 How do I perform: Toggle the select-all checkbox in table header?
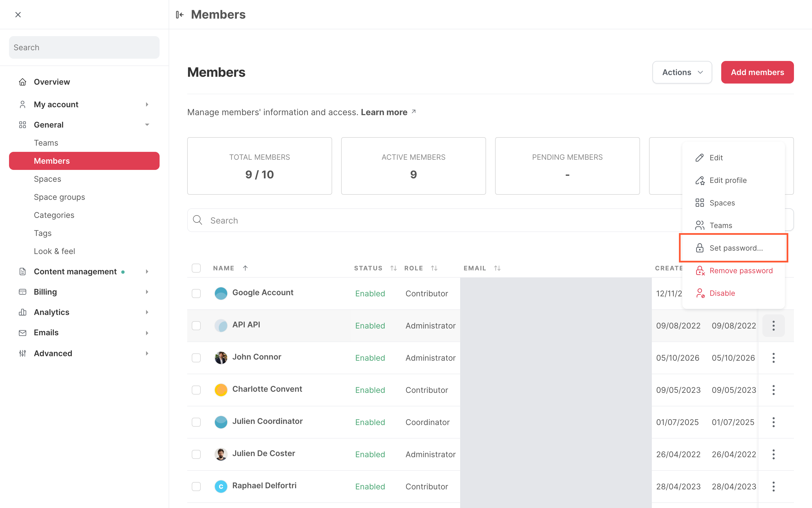(196, 268)
